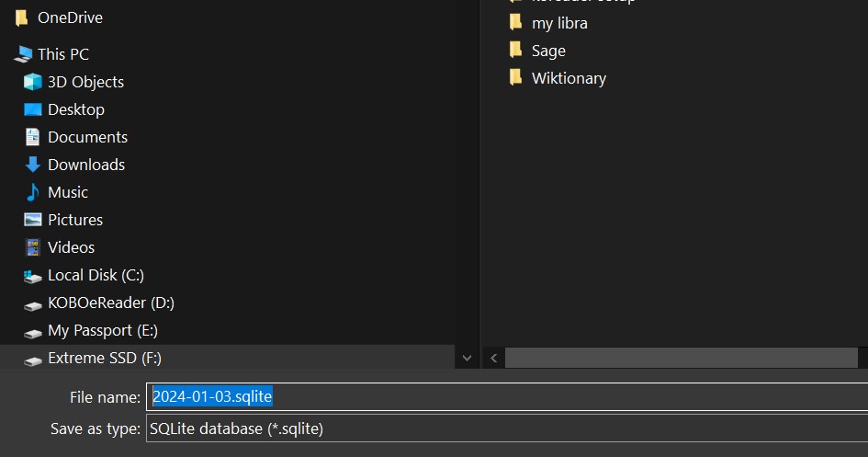Select Extreme SSD (F:) drive

click(x=104, y=358)
